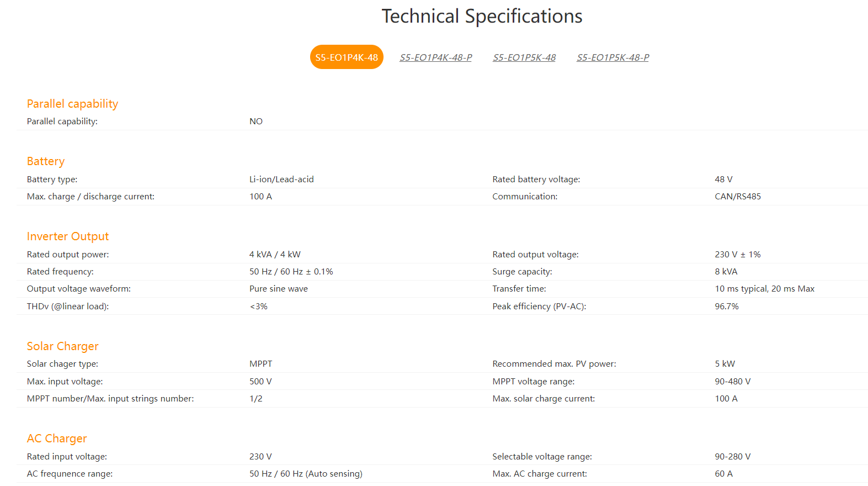Screen dimensions: 868x486
Task: Open the S5-EO1P5K-48 model tab
Action: coord(524,57)
